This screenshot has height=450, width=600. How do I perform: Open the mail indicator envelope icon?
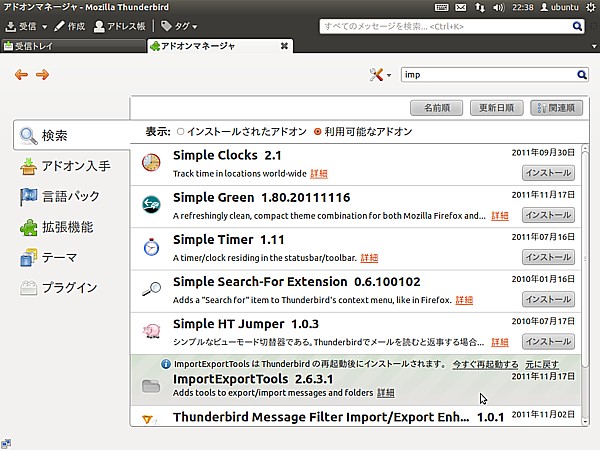pyautogui.click(x=461, y=7)
